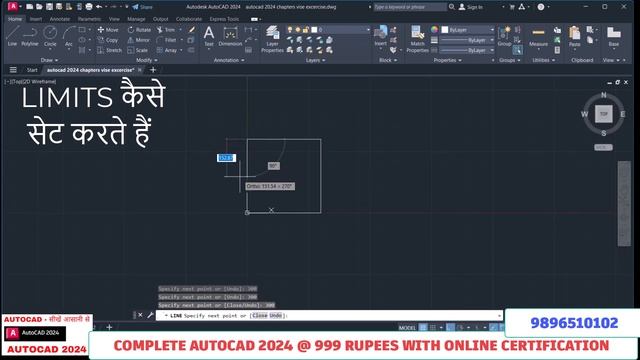This screenshot has height=360, width=640.
Task: Open the Start file tab
Action: 32,70
